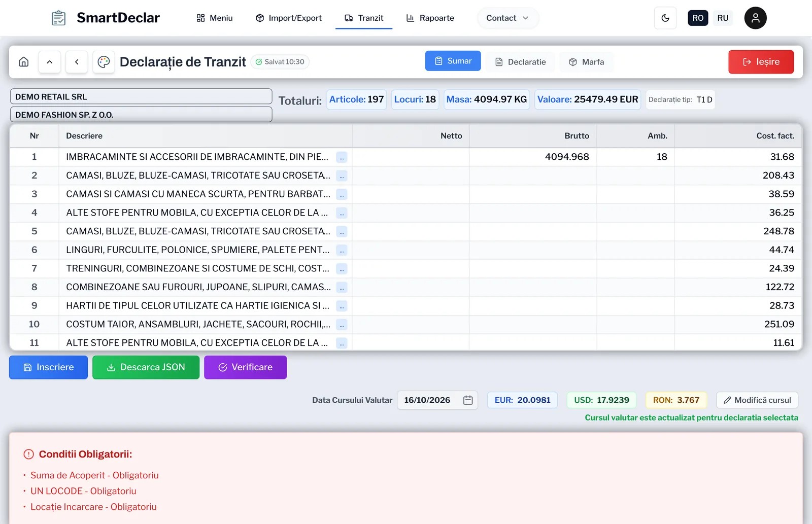Click the Brutto column header
This screenshot has width=812, height=524.
[x=533, y=136]
